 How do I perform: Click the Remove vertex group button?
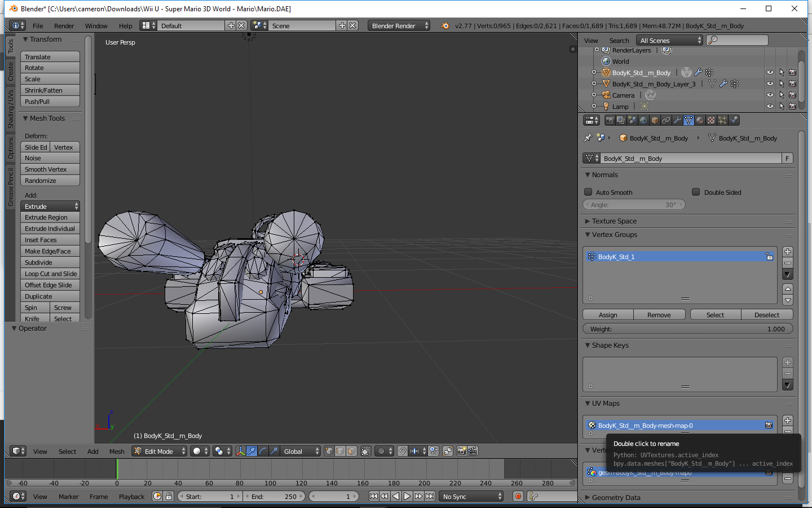659,314
